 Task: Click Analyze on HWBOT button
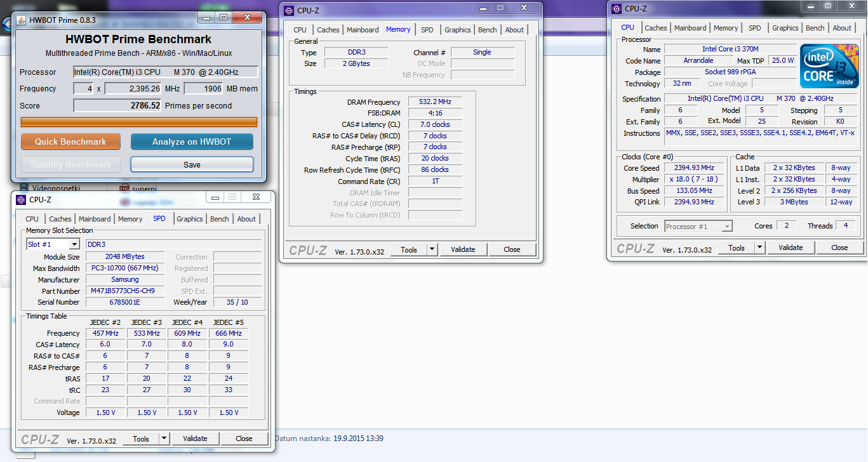pyautogui.click(x=192, y=142)
